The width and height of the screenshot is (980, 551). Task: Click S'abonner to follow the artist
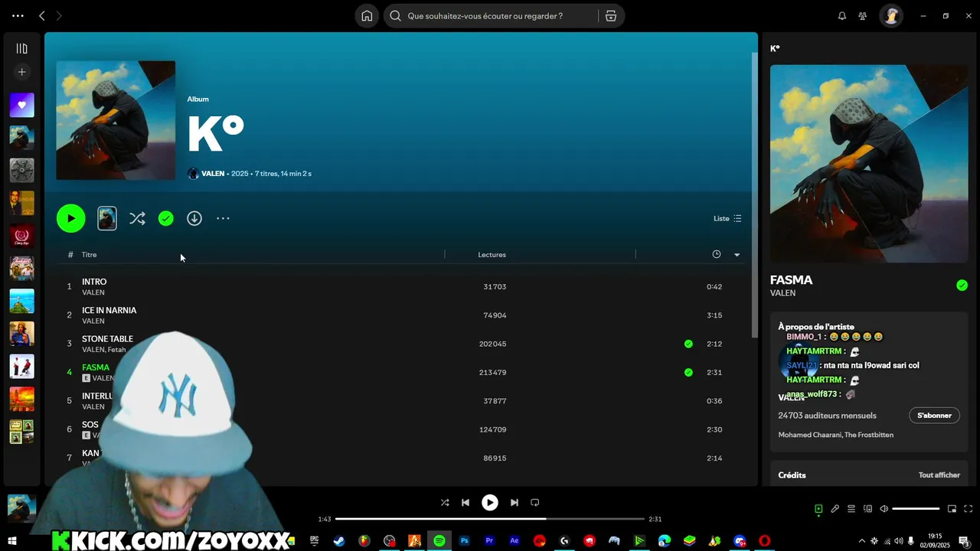[x=934, y=416]
